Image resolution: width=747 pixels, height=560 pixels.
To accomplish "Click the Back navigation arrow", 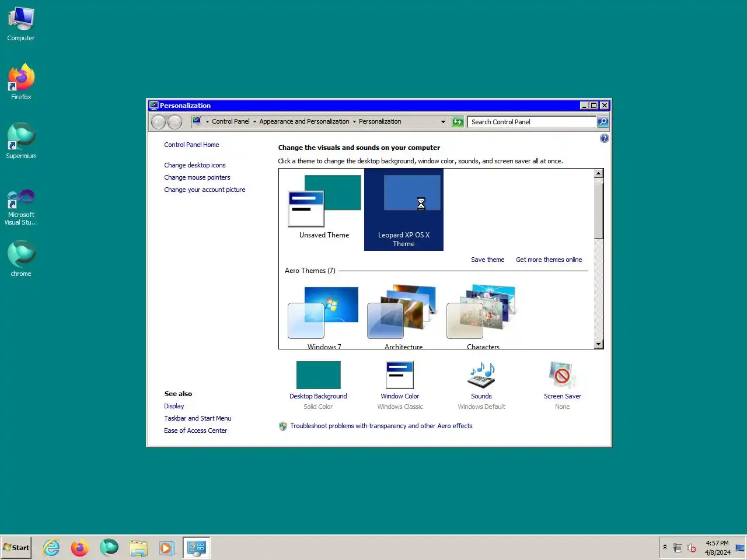I will pyautogui.click(x=158, y=121).
